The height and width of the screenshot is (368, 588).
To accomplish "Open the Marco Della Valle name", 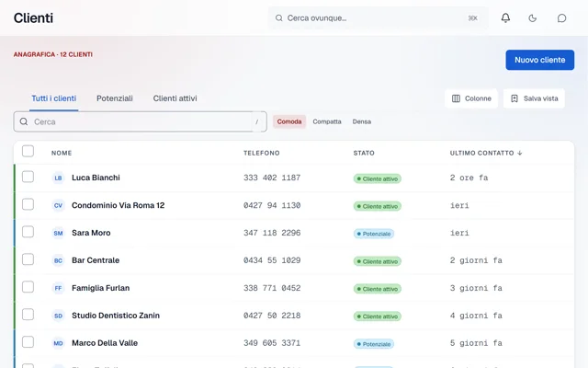I will point(105,343).
